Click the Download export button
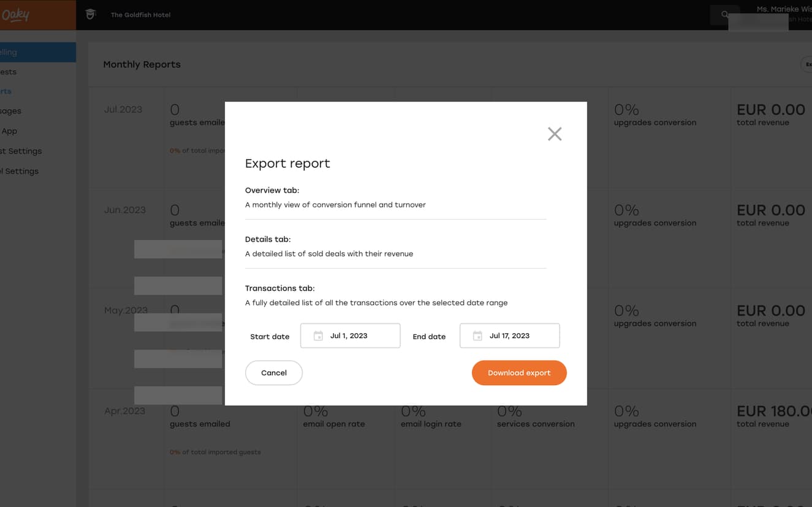The height and width of the screenshot is (507, 812). [519, 373]
